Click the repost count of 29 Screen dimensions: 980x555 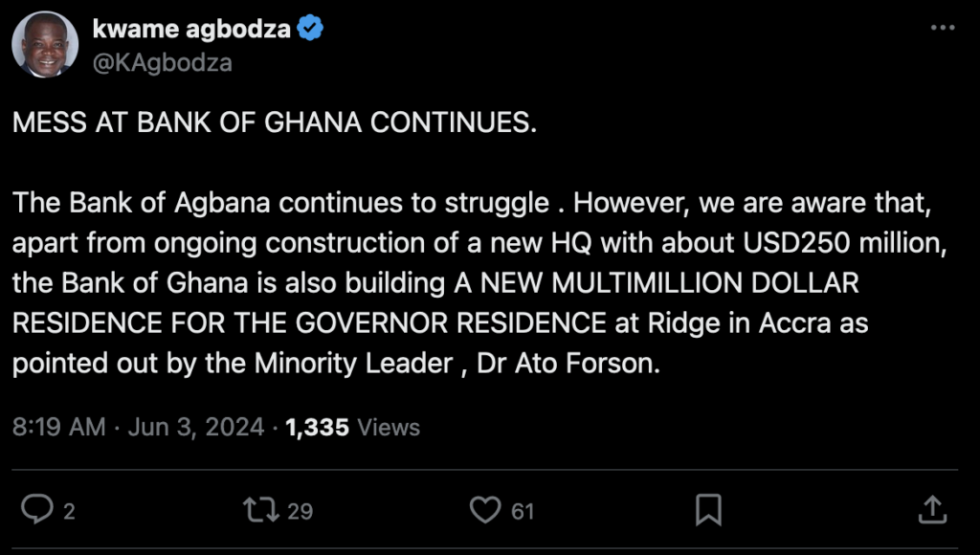(x=301, y=511)
